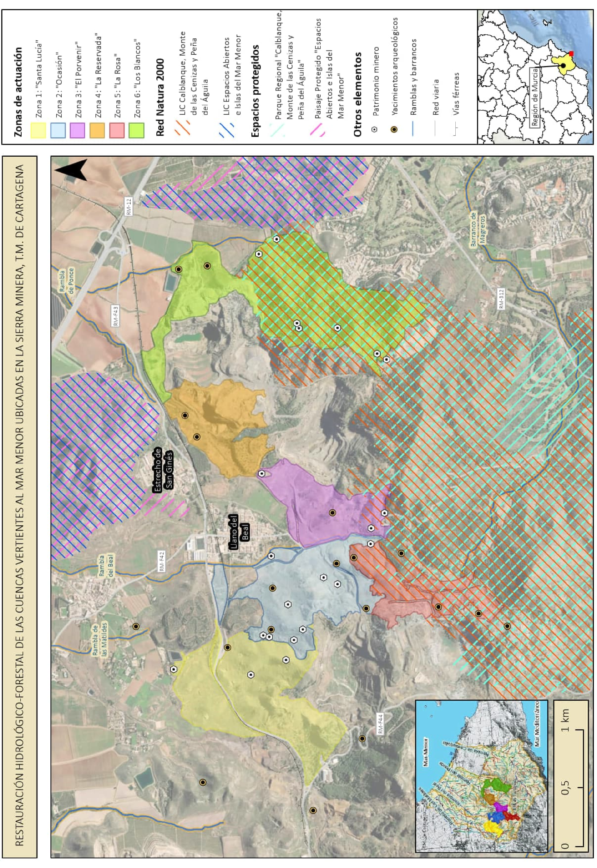Click the 'Zonas de actuación' legend heading
597x868 pixels.
18,92
